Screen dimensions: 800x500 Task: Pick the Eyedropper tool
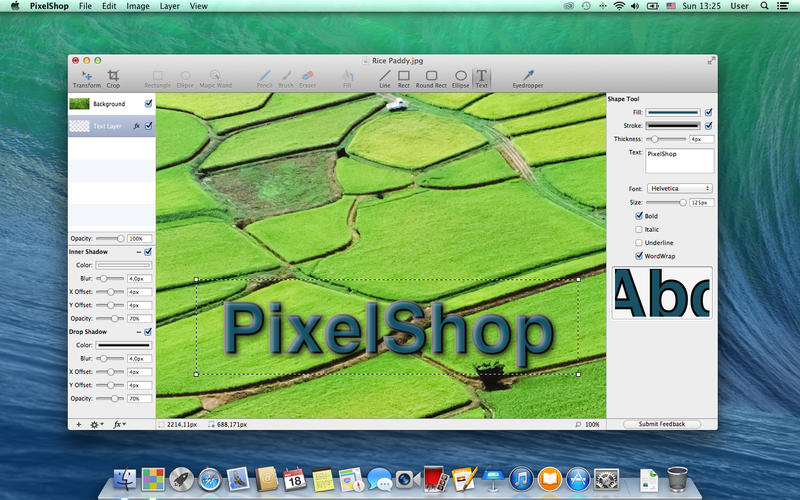(528, 79)
